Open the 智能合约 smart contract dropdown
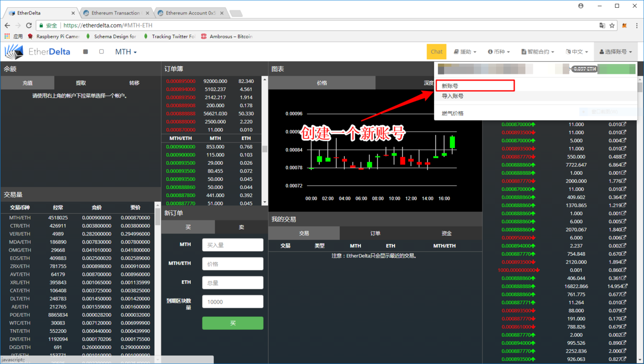Image resolution: width=644 pixels, height=364 pixels. [x=538, y=51]
